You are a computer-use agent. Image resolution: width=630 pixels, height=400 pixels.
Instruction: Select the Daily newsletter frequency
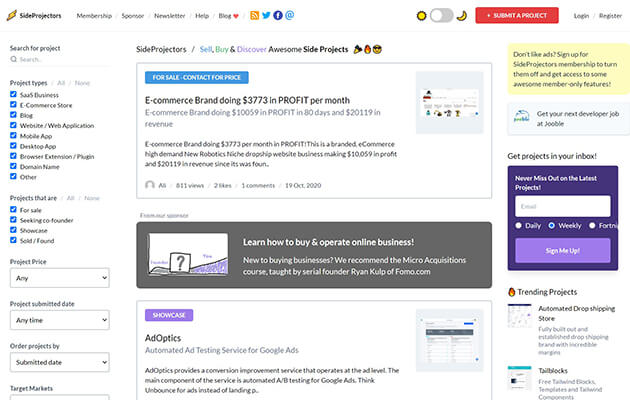[518, 225]
